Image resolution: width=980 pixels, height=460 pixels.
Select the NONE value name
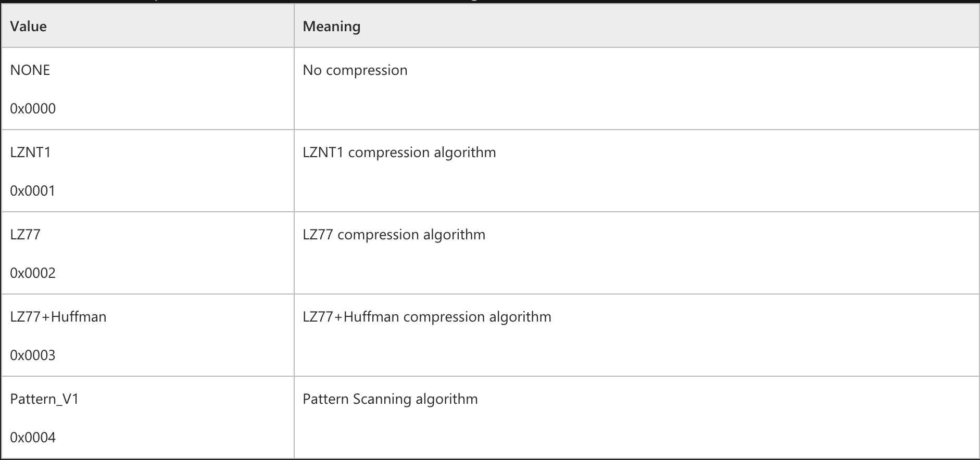point(30,70)
